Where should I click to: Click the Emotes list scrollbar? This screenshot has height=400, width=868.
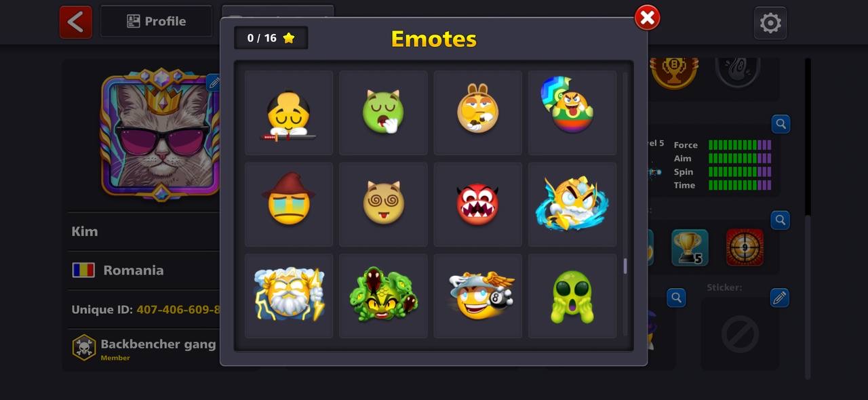[x=625, y=265]
